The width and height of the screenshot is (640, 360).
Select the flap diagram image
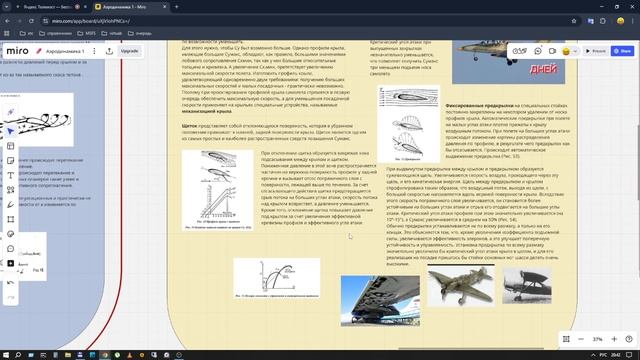[x=218, y=190]
